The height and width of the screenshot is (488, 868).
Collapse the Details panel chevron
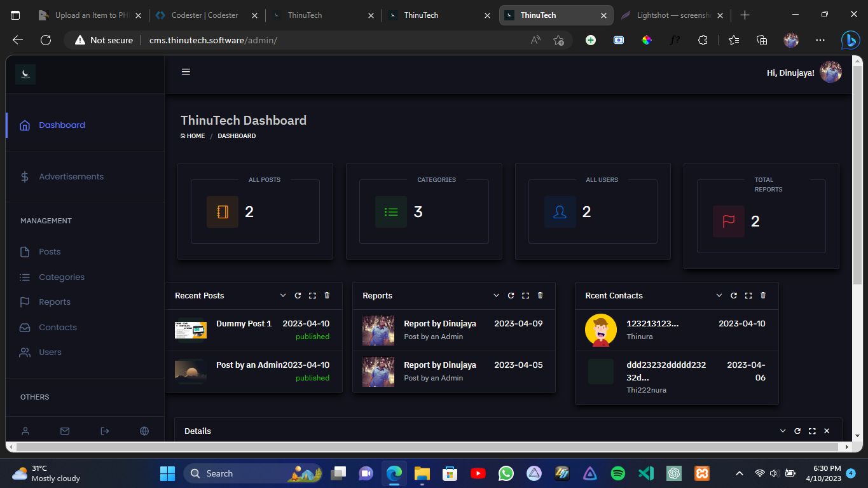click(x=783, y=431)
